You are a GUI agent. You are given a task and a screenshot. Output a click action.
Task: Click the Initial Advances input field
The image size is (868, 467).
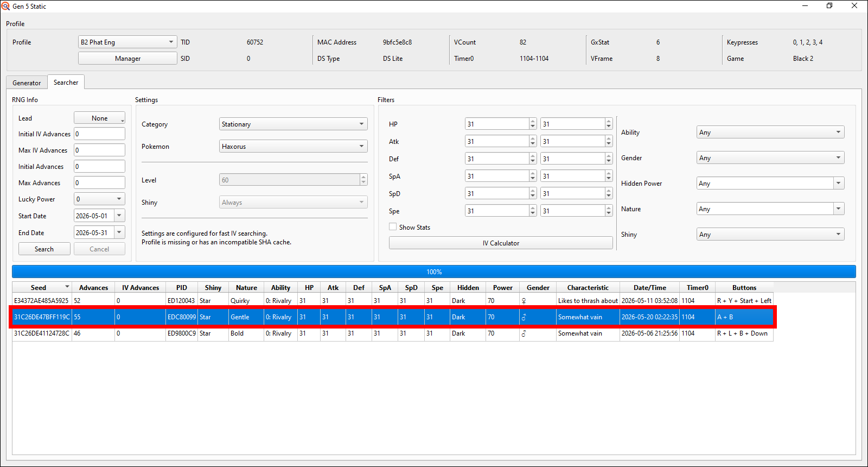click(99, 166)
